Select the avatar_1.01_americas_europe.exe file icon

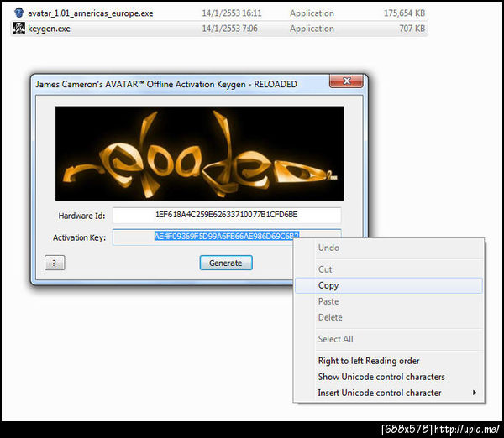(x=19, y=13)
